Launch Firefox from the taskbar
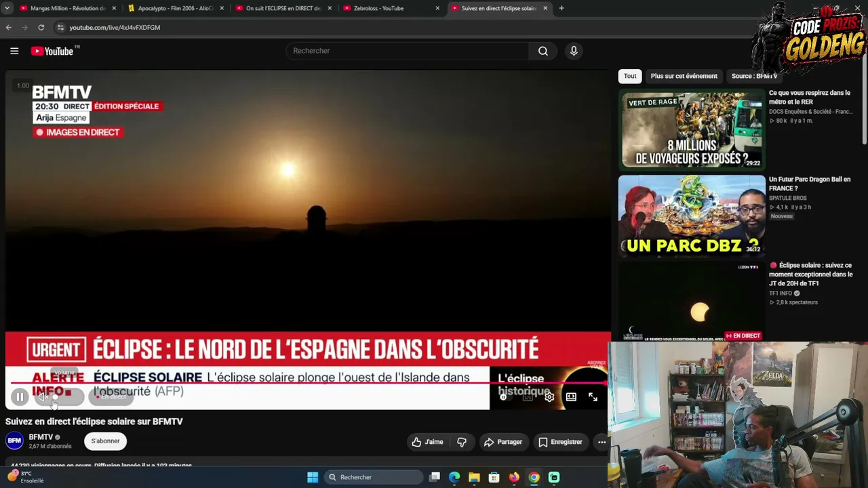This screenshot has width=868, height=488. tap(514, 477)
